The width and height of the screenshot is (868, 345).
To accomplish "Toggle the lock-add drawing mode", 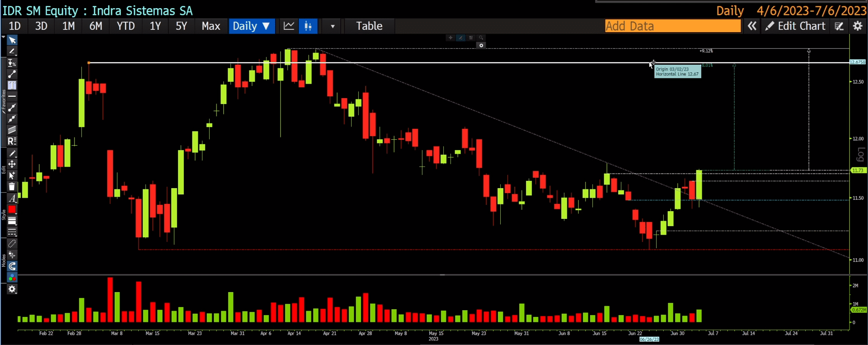I will 12,255.
